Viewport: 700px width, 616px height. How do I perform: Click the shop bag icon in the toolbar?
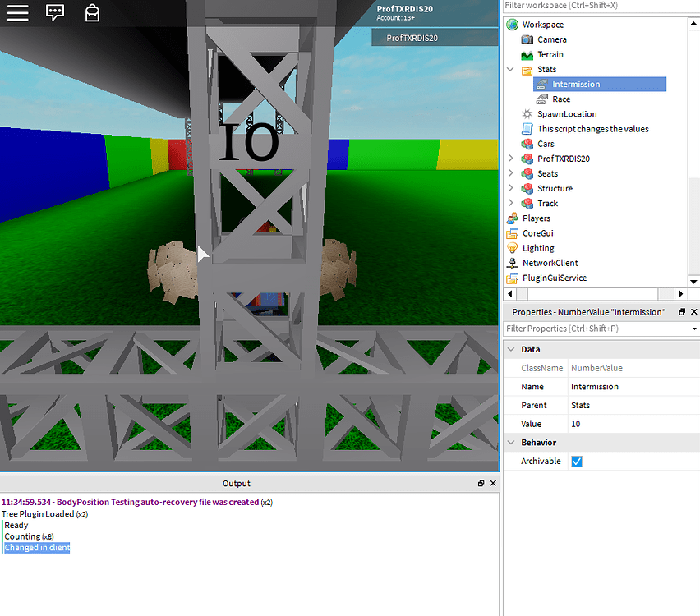pos(91,13)
